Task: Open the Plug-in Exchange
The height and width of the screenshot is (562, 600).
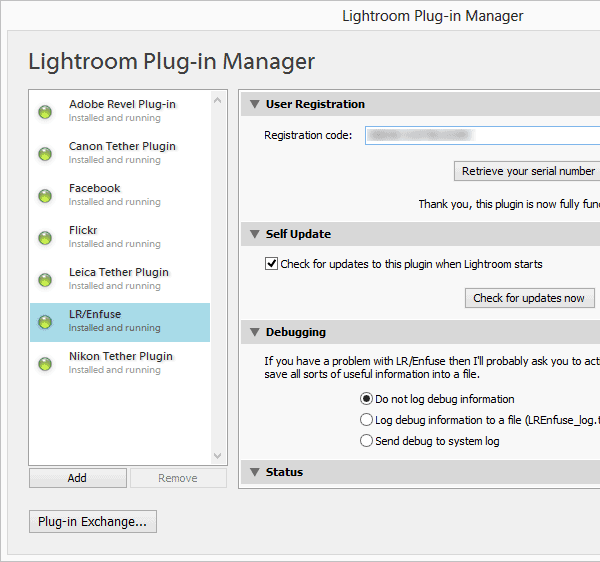Action: point(93,521)
